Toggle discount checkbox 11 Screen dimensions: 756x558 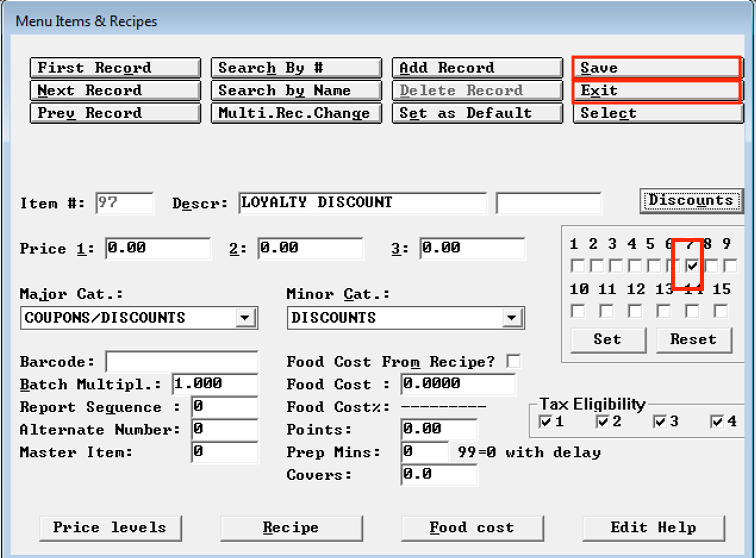click(x=606, y=312)
